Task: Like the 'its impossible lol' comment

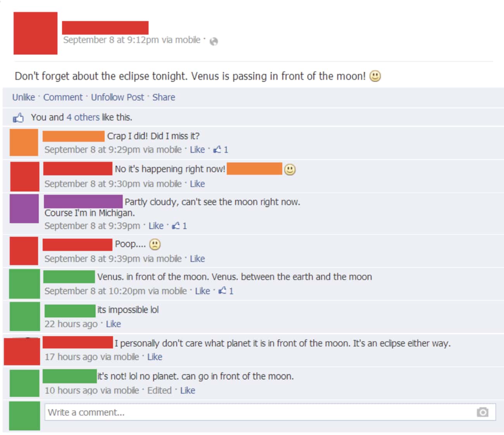Action: click(113, 324)
